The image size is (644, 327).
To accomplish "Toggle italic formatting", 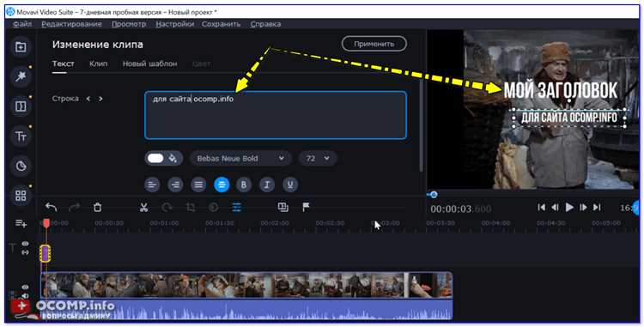I will tap(267, 185).
